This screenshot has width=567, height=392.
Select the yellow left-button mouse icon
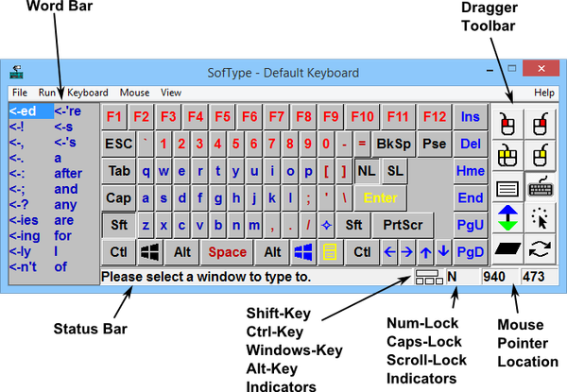click(x=540, y=155)
